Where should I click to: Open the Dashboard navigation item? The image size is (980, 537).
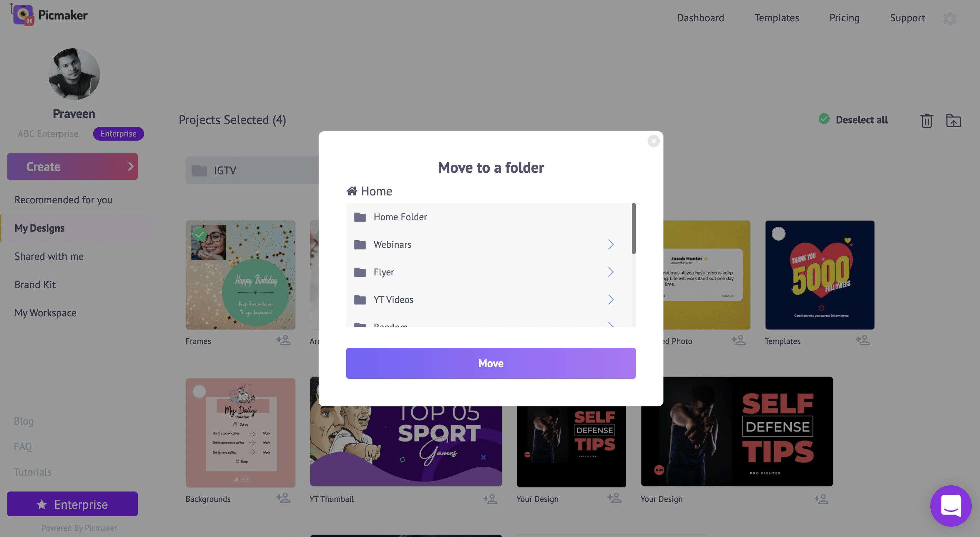point(700,17)
